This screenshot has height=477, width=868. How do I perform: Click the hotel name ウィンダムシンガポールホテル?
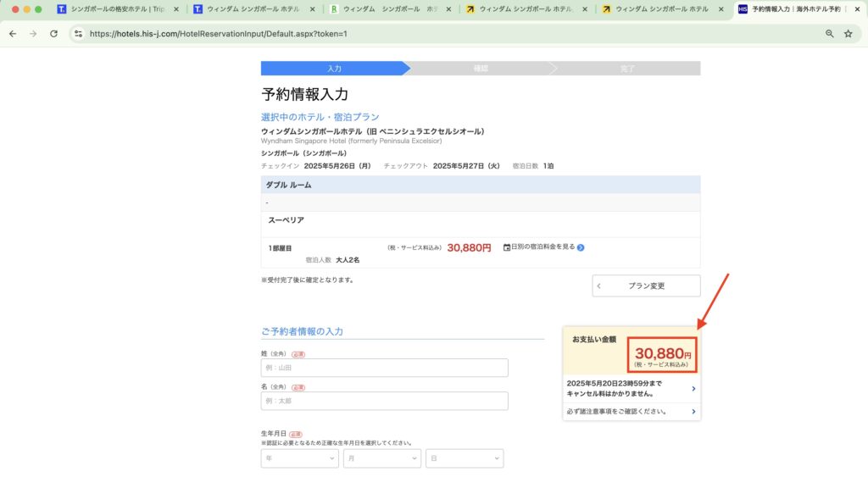click(x=373, y=131)
